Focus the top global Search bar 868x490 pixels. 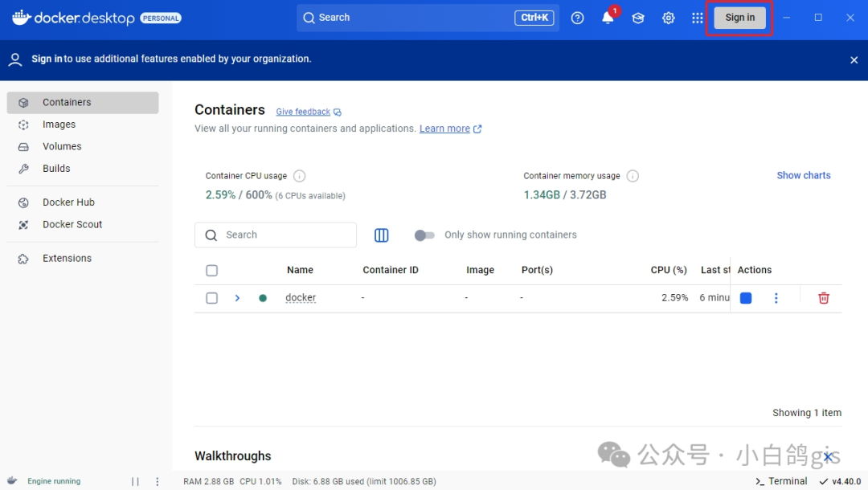click(428, 18)
